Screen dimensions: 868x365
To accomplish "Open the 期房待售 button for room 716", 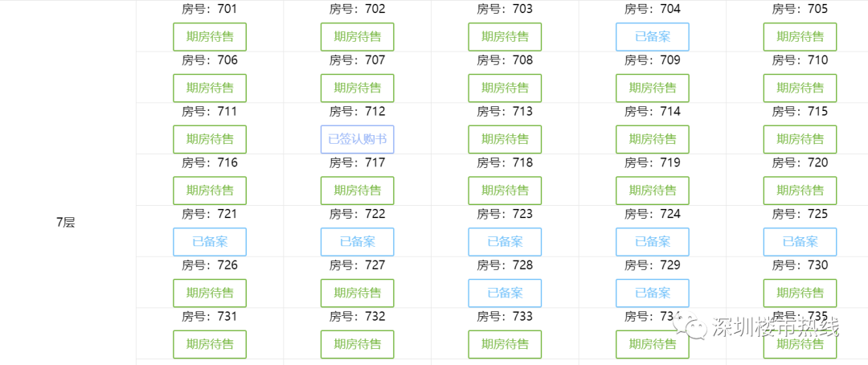I will (210, 191).
